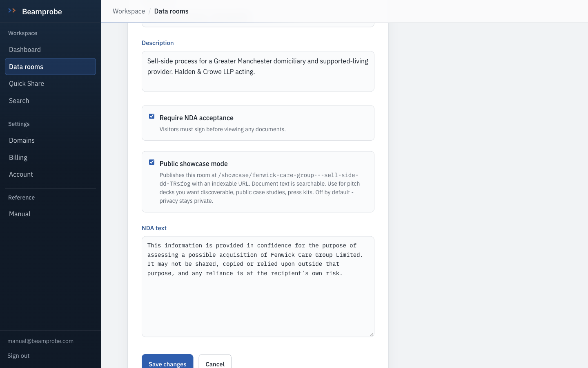Click the manual@beamprobe.com account email
This screenshot has width=588, height=368.
click(x=40, y=341)
